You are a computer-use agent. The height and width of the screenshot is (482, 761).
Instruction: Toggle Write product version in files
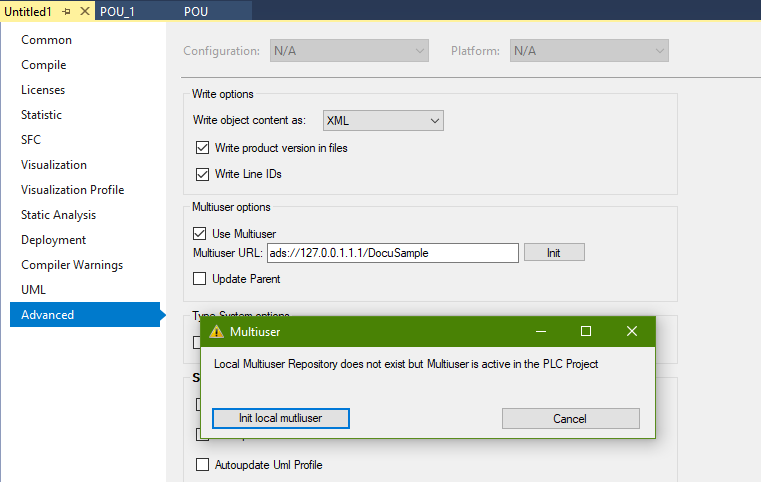point(202,148)
